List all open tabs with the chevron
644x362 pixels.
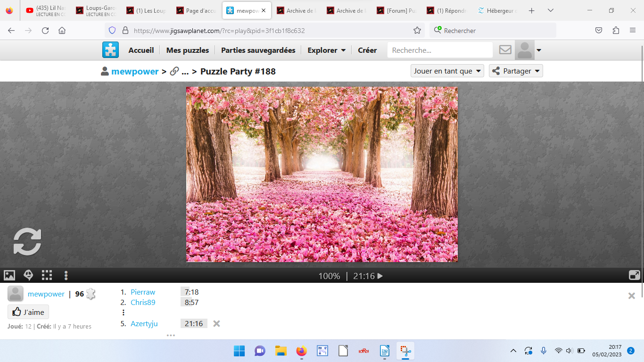pyautogui.click(x=550, y=10)
